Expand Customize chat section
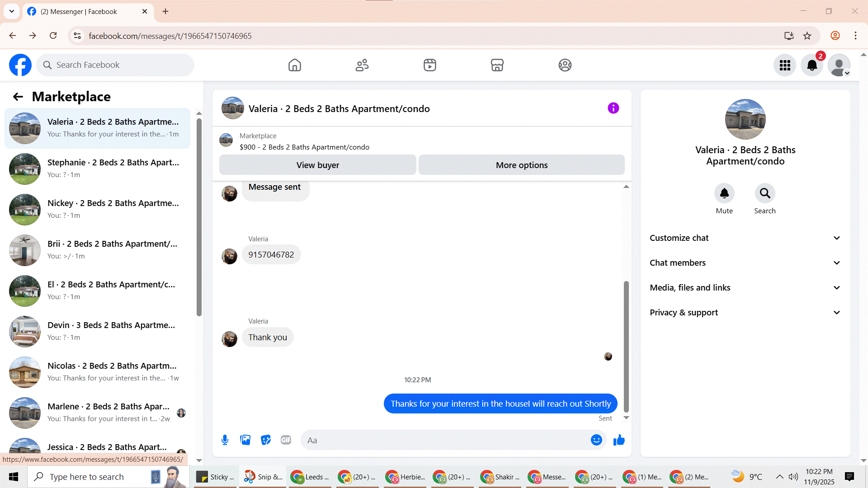The height and width of the screenshot is (488, 868). pos(745,238)
